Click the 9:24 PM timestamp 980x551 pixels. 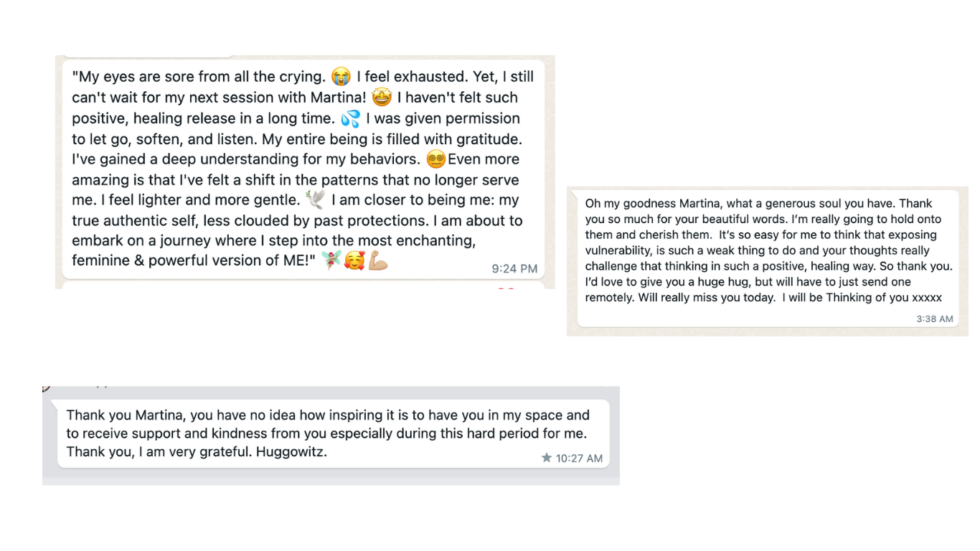coord(514,269)
